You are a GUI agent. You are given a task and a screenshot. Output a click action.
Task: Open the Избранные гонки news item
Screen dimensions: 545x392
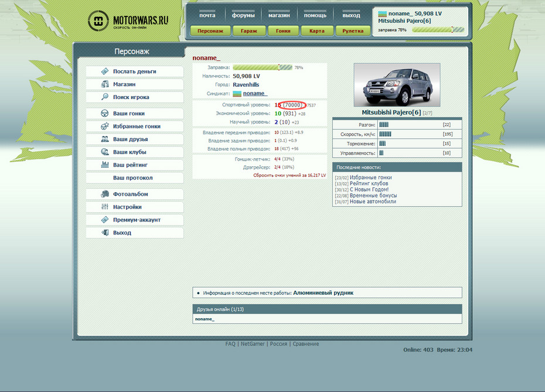370,177
